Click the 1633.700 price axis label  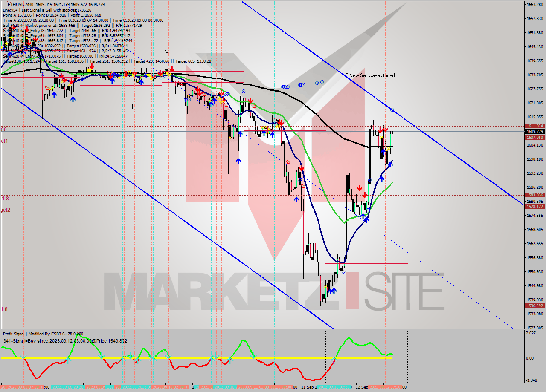tap(534, 75)
